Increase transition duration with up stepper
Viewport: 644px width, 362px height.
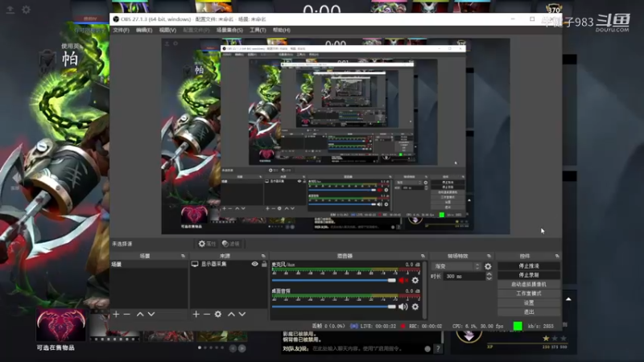(x=489, y=274)
